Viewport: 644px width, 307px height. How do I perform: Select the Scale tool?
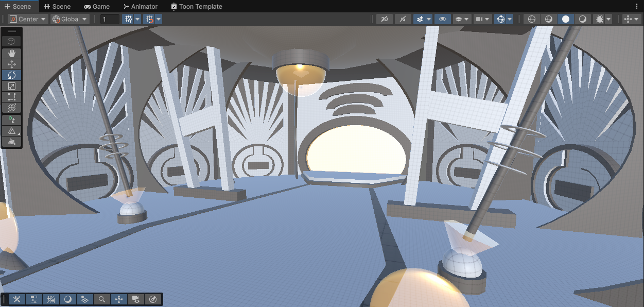tap(12, 86)
